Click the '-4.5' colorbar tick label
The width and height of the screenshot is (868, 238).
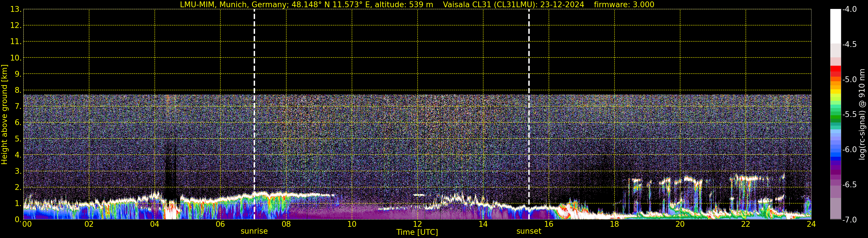coord(849,44)
